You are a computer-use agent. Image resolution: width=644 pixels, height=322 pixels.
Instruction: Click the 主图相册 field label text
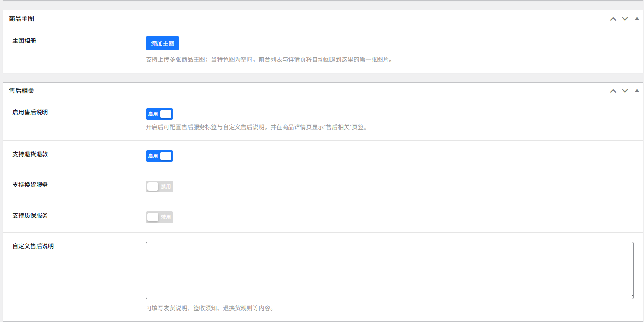(x=24, y=41)
